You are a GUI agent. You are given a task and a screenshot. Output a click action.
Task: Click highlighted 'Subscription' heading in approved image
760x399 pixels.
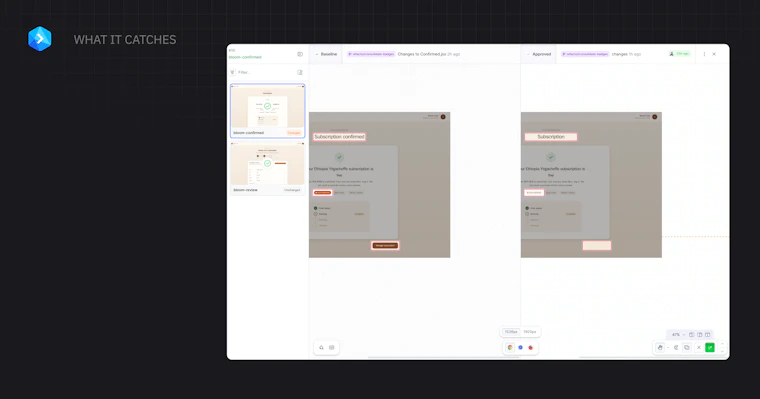[x=551, y=137]
